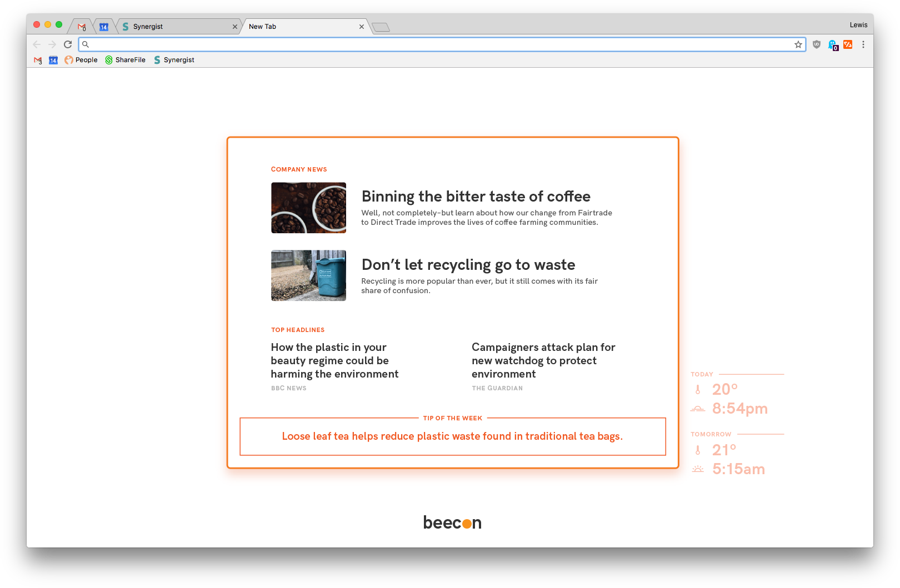This screenshot has height=588, width=900.
Task: Open the Ghostery ghost extension icon
Action: (x=832, y=44)
